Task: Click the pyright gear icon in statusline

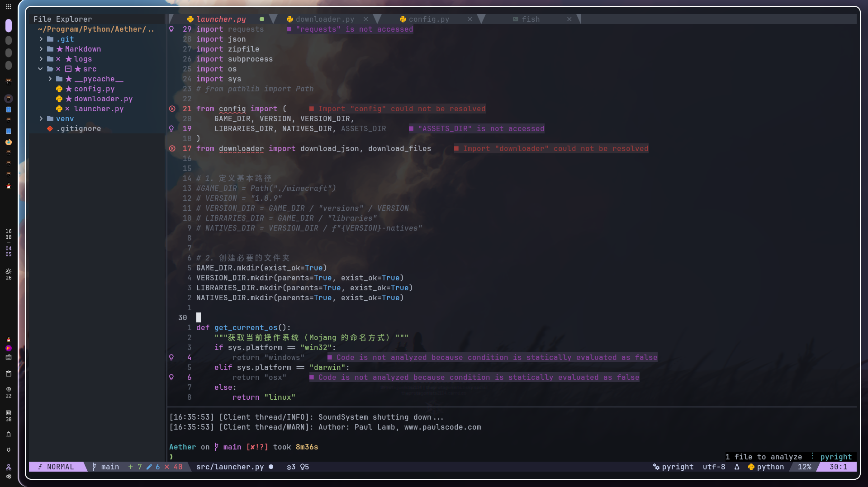Action: coord(656,467)
